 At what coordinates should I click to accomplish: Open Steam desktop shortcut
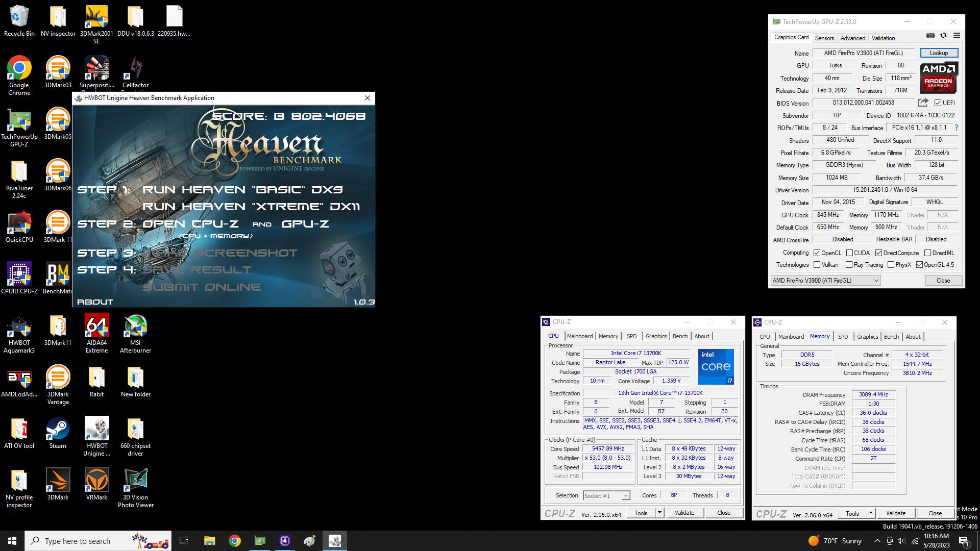tap(58, 433)
